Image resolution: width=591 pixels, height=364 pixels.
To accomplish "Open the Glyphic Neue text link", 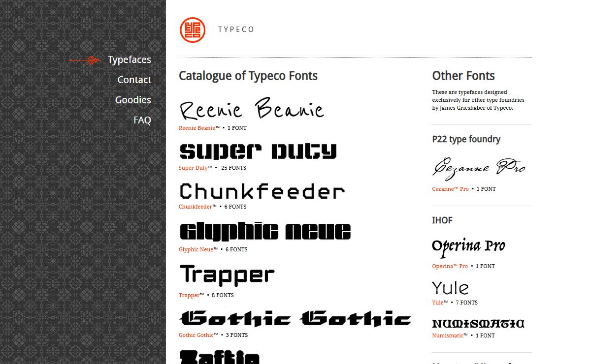I will point(196,249).
